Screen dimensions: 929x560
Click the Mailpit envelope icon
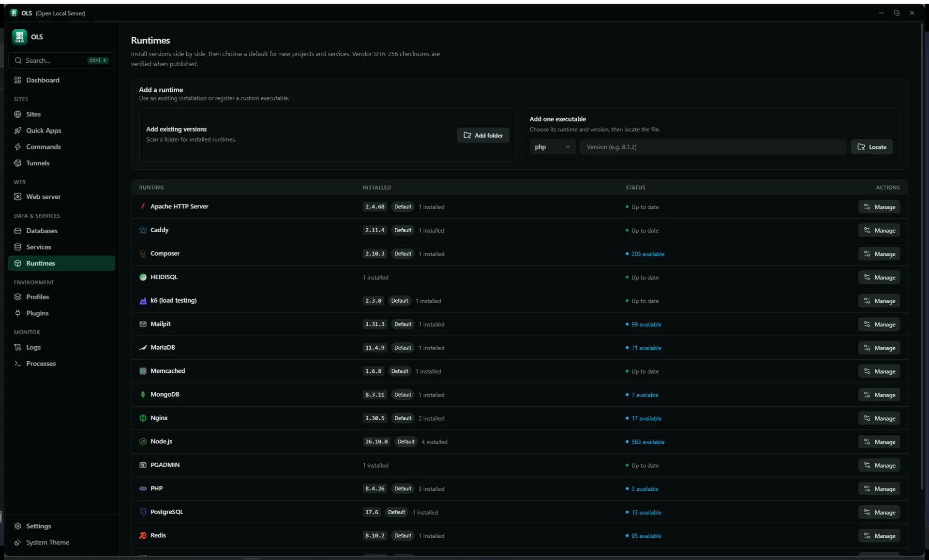[x=143, y=324]
